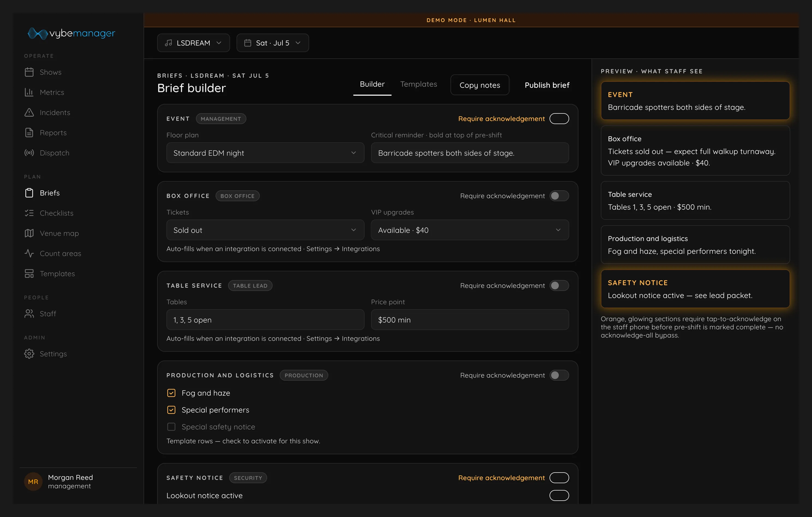Open the Sat · Jul 5 date dropdown
The height and width of the screenshot is (517, 812).
pyautogui.click(x=273, y=43)
